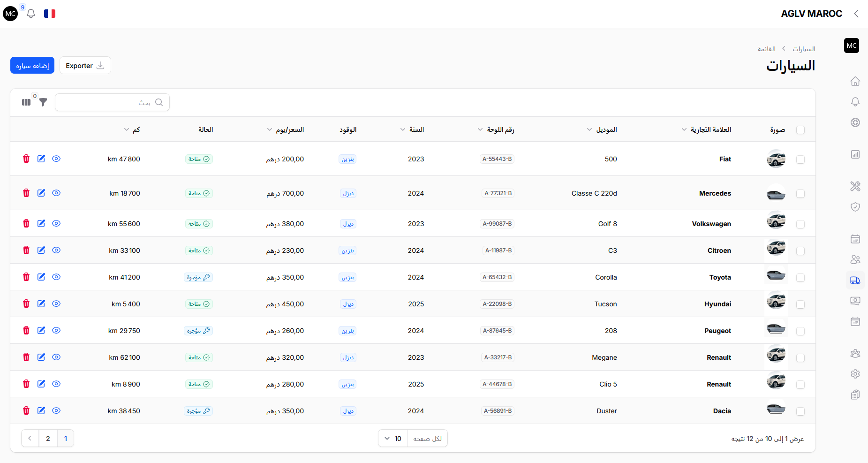Select page 1 in pagination

pyautogui.click(x=66, y=439)
